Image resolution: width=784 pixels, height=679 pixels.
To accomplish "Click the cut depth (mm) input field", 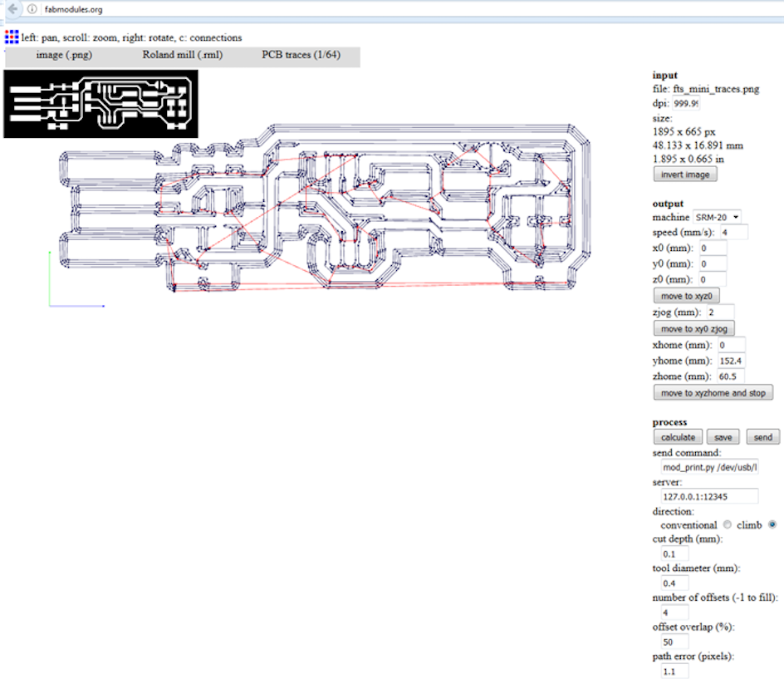I will point(674,554).
